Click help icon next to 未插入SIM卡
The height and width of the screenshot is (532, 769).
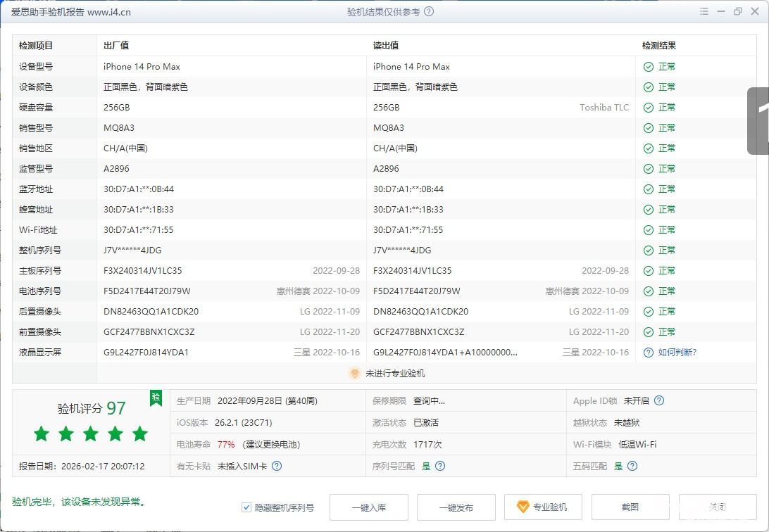(277, 466)
